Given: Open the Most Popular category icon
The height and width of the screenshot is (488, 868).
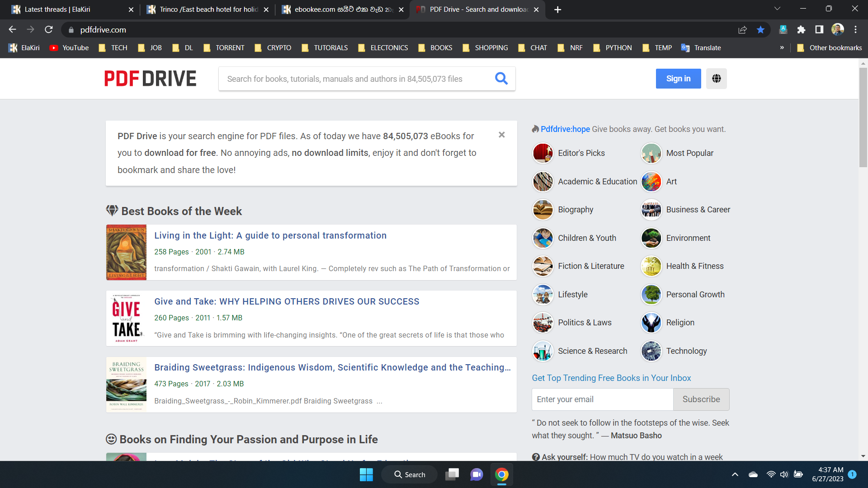Looking at the screenshot, I should click(x=651, y=153).
